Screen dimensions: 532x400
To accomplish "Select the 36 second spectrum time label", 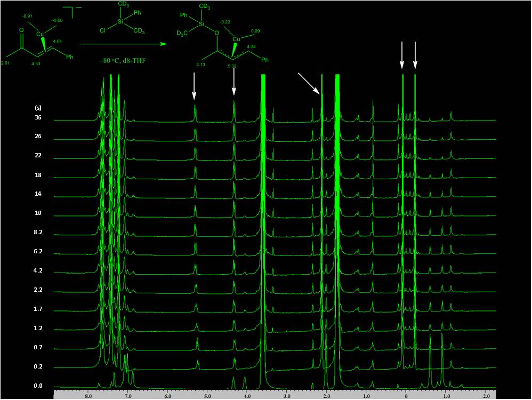I will coord(38,117).
